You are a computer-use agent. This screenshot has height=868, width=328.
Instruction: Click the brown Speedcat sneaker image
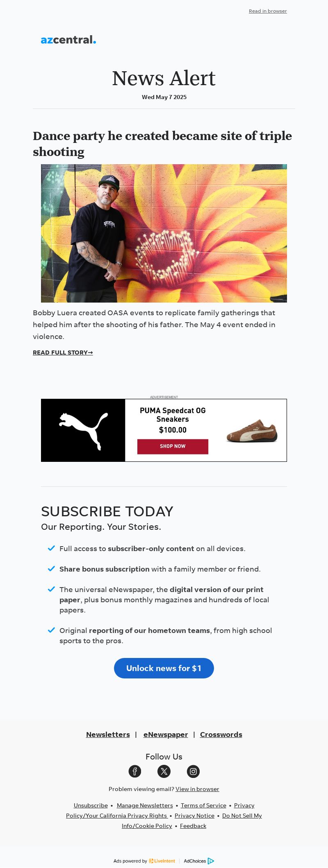[x=252, y=430]
